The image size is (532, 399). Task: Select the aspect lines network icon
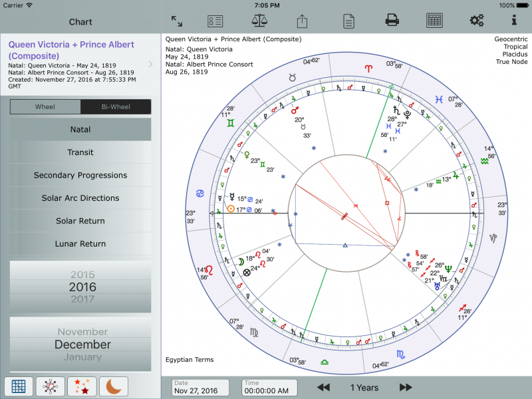50,386
